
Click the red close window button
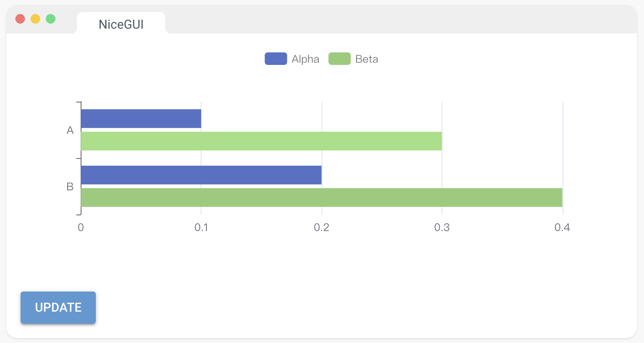point(20,19)
